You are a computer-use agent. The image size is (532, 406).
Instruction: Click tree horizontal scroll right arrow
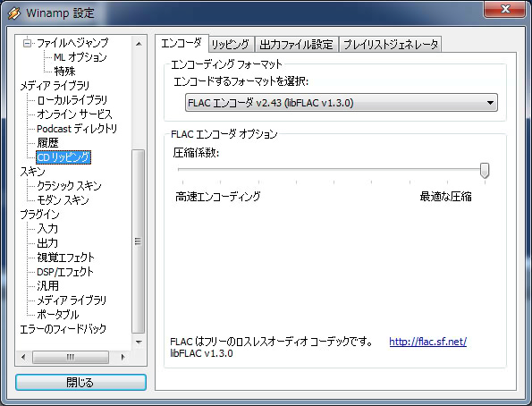click(122, 357)
